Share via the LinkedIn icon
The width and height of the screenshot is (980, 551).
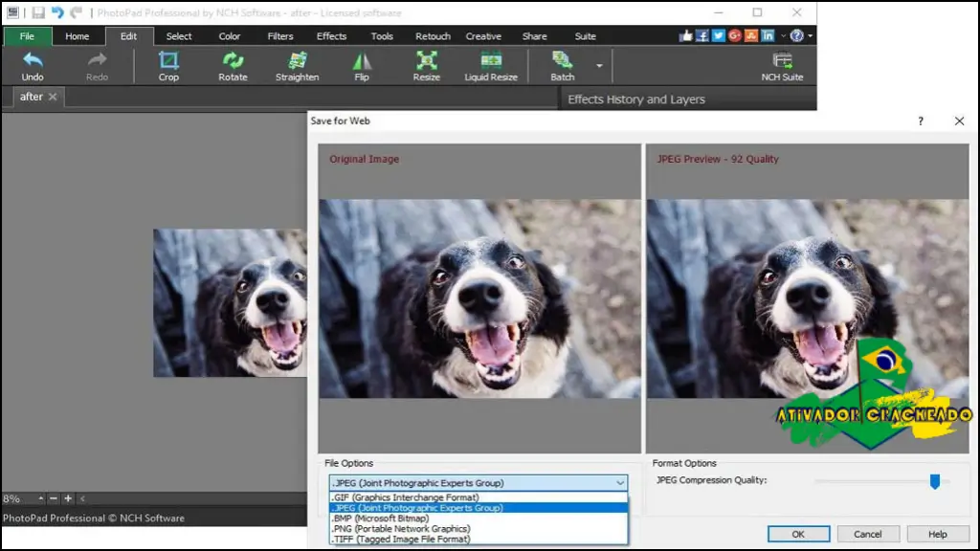768,35
